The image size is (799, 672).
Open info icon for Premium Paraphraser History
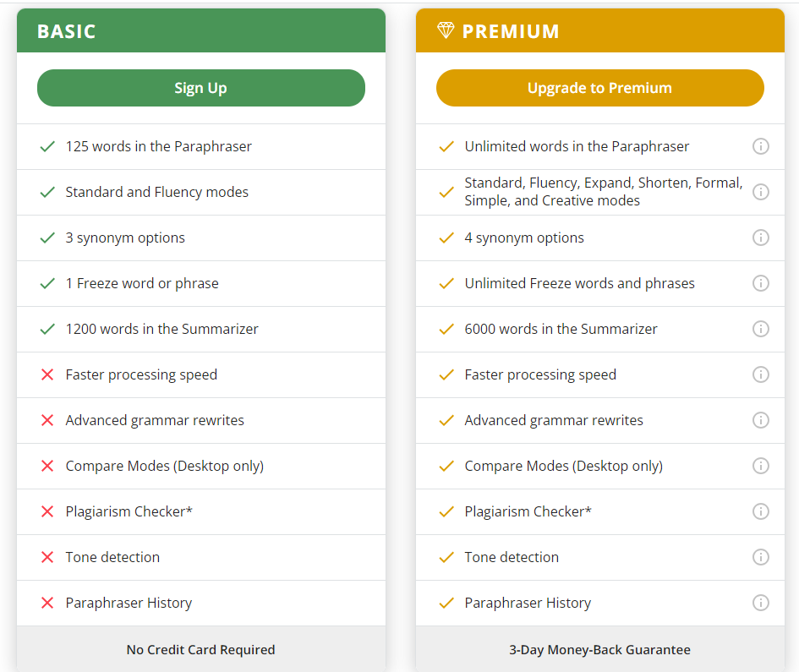(x=760, y=603)
